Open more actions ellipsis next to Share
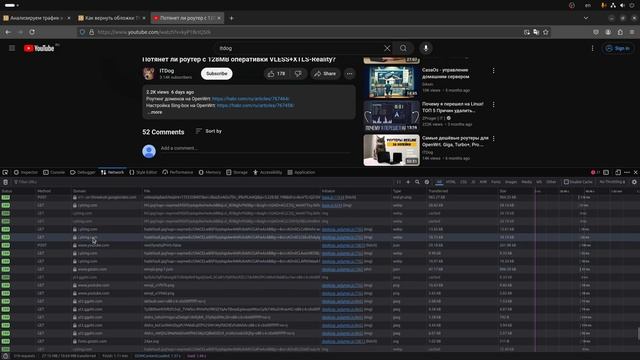This screenshot has width=640, height=360. [349, 74]
